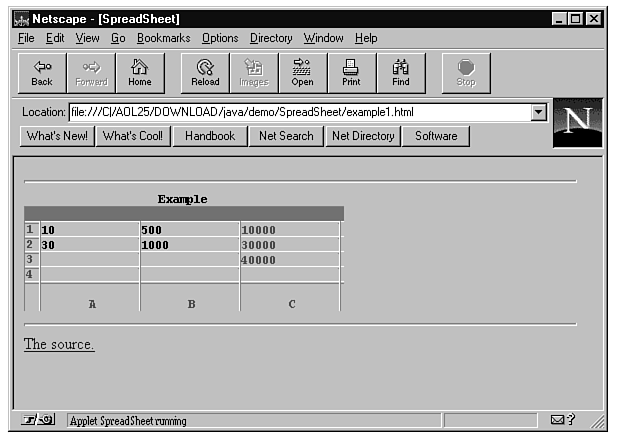Click the Netscape N logo
The height and width of the screenshot is (437, 617).
tap(577, 122)
